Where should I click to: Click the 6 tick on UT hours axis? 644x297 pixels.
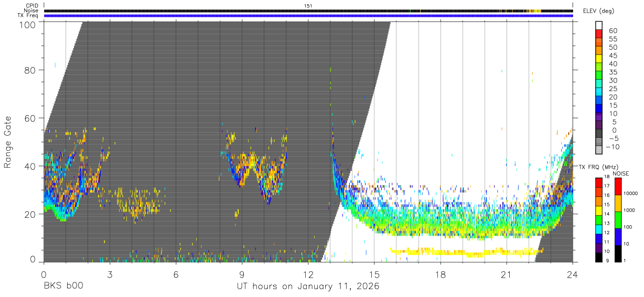point(176,274)
